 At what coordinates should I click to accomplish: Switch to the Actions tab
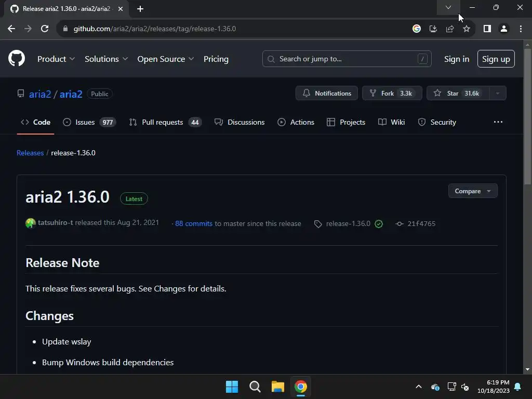click(x=296, y=122)
